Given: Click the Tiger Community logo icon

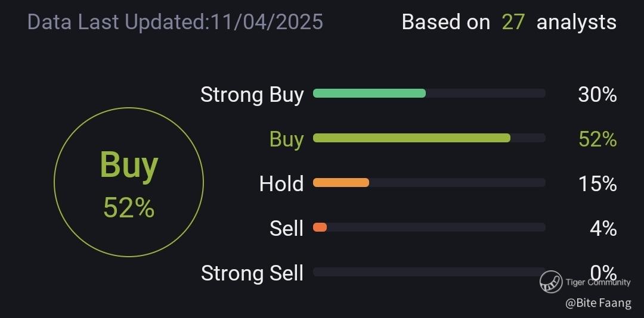Looking at the screenshot, I should [x=551, y=282].
